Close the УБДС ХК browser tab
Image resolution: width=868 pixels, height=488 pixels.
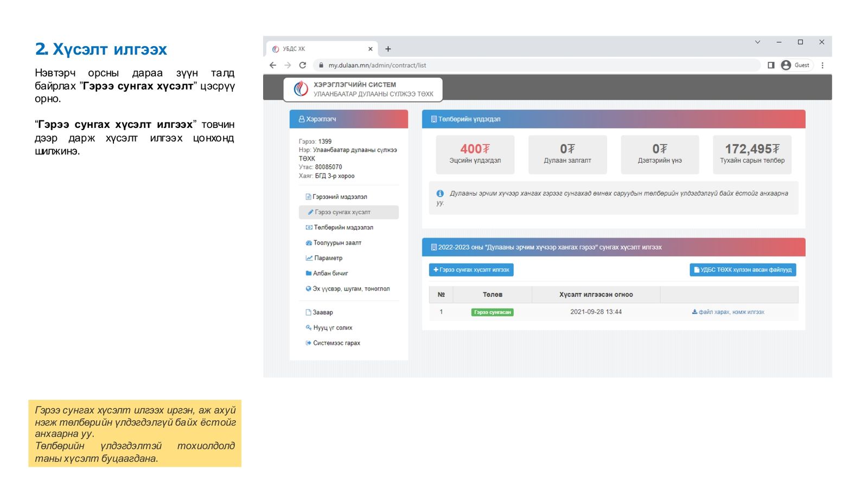click(371, 49)
